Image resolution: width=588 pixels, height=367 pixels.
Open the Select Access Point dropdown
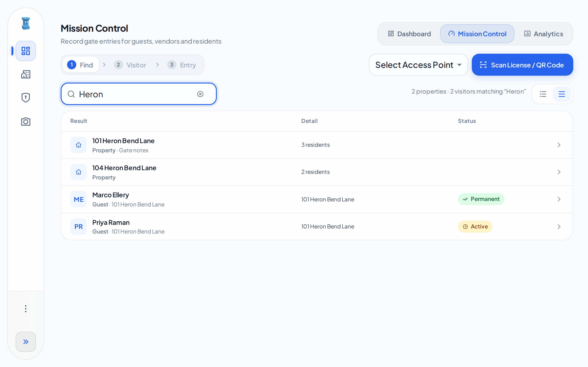418,65
